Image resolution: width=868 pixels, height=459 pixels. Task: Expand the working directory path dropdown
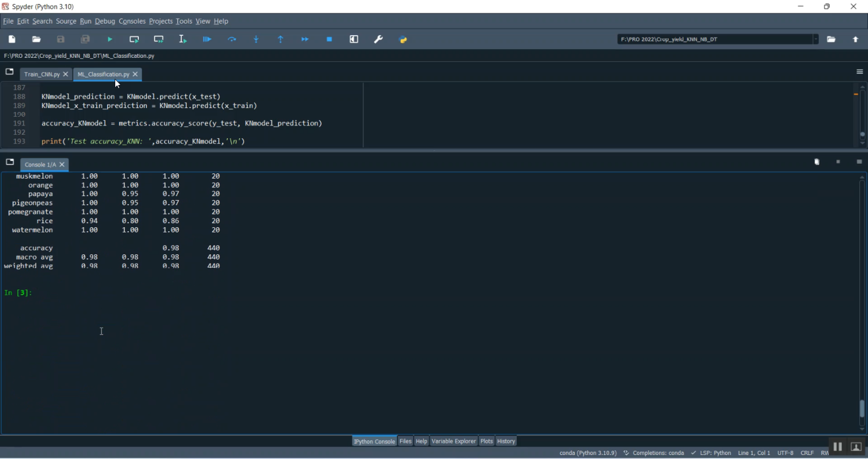pyautogui.click(x=815, y=39)
